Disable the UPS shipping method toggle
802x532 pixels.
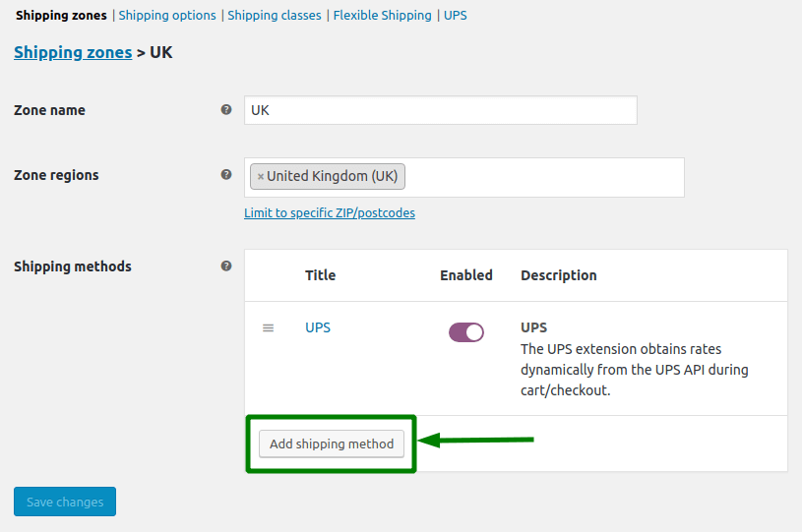click(466, 332)
